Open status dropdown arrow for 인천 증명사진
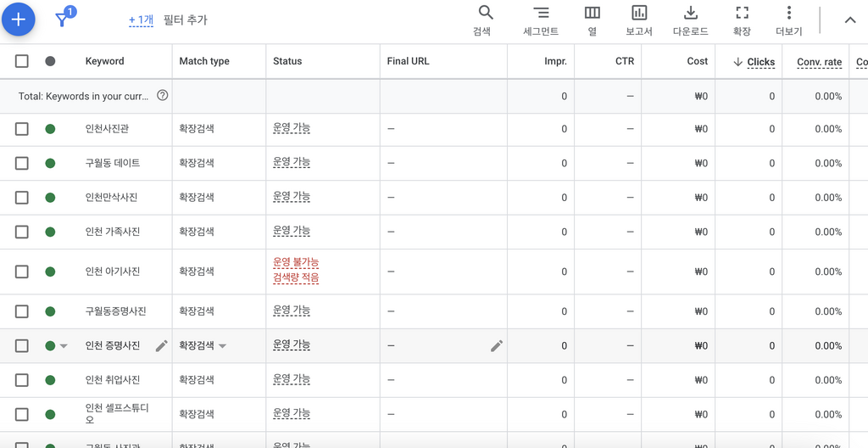The image size is (868, 448). tap(64, 346)
